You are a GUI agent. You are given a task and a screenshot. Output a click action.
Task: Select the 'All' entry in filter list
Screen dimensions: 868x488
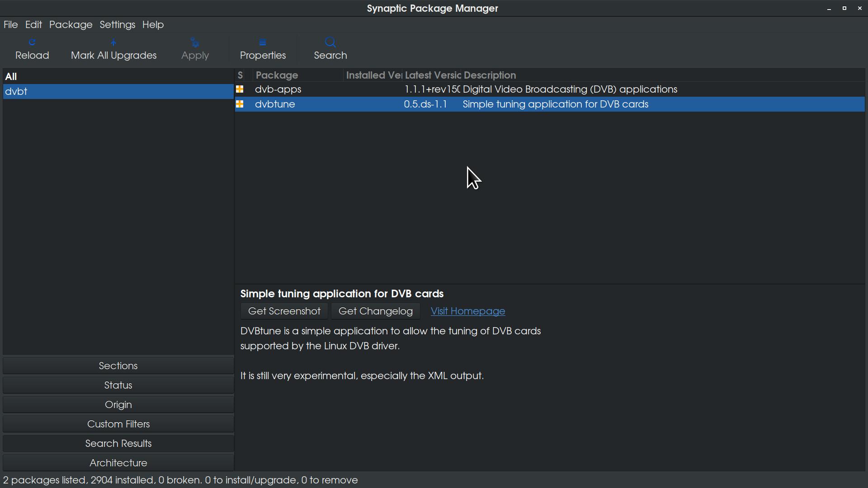point(11,77)
